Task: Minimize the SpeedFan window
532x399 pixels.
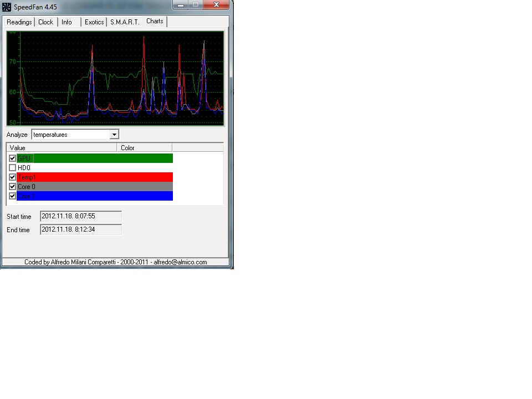Action: pyautogui.click(x=181, y=5)
